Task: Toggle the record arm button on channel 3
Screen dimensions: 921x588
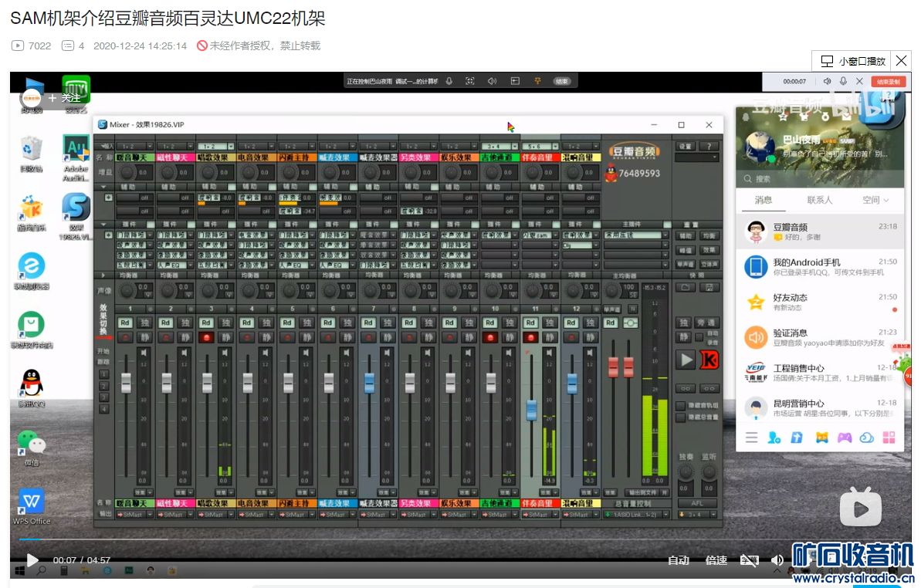Action: (x=206, y=337)
